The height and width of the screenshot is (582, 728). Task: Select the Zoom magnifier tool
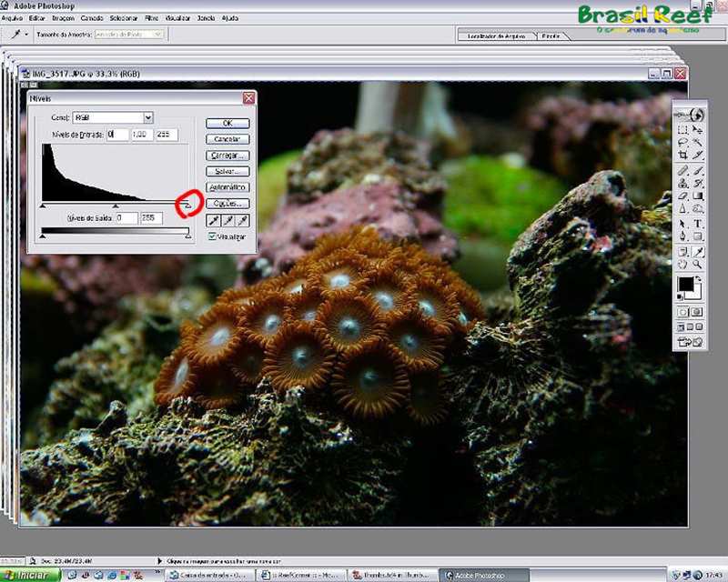pos(698,264)
